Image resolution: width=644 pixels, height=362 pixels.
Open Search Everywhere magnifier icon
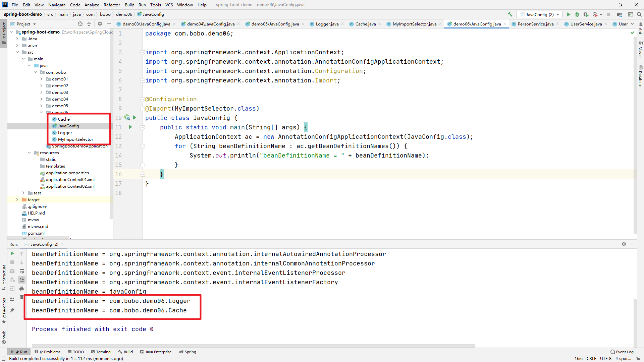pyautogui.click(x=639, y=14)
